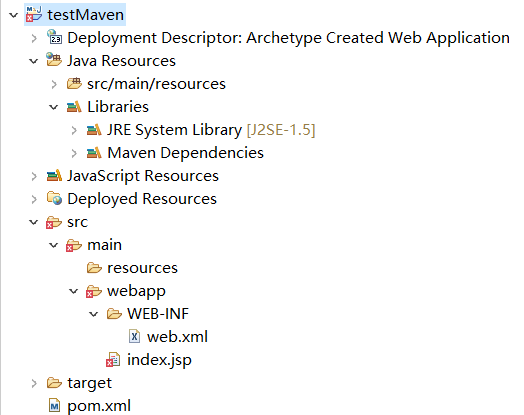Screen dimensions: 524x415
Task: Expand JavaScript Resources node
Action: [x=34, y=176]
